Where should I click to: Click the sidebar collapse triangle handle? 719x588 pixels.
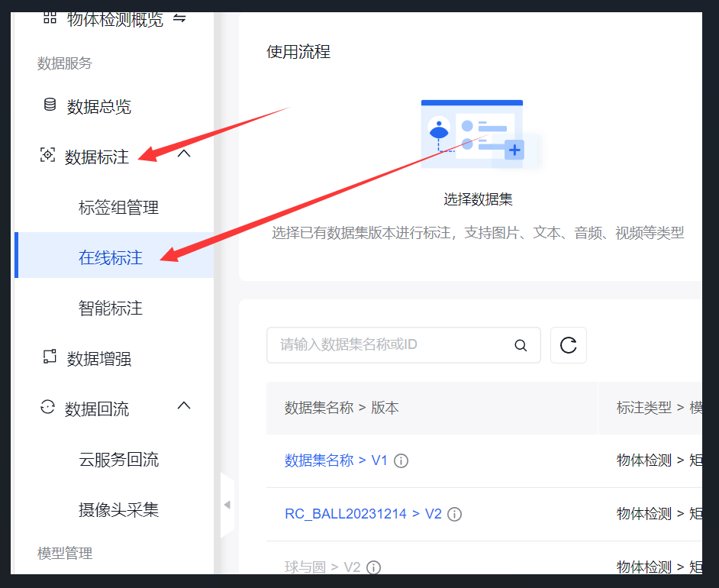click(x=227, y=505)
